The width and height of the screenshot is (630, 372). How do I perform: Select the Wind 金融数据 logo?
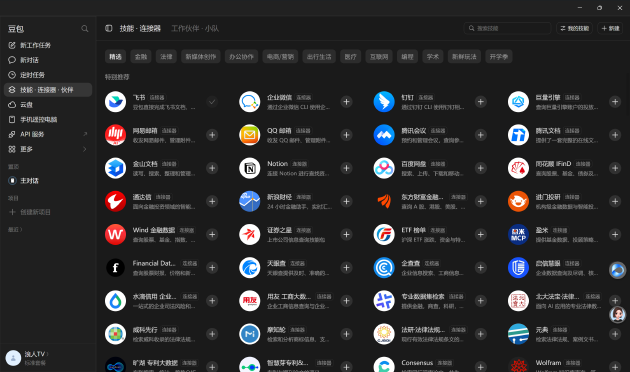(x=115, y=234)
